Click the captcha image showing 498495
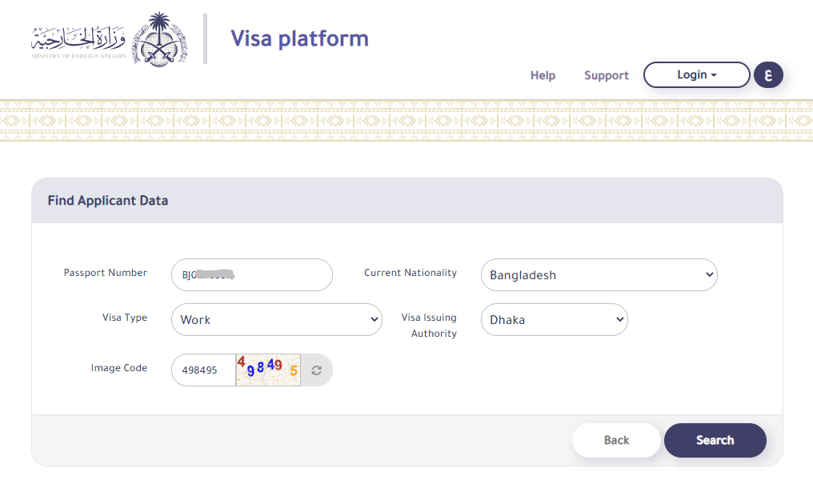This screenshot has height=504, width=813. pyautogui.click(x=268, y=370)
